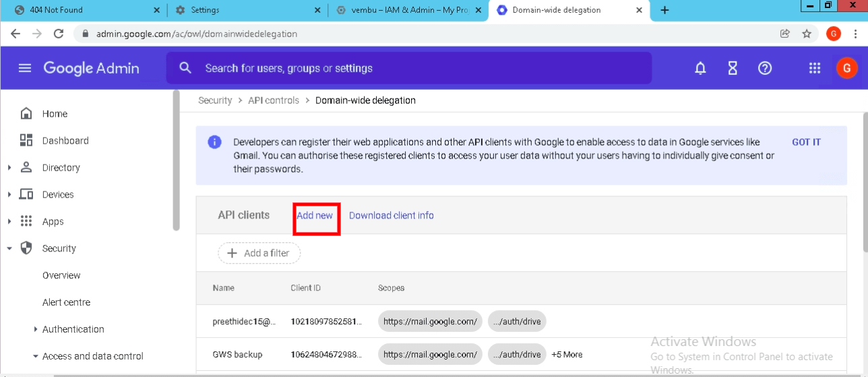Click the Apps grid icon in sidebar
The height and width of the screenshot is (377, 868).
pyautogui.click(x=26, y=221)
